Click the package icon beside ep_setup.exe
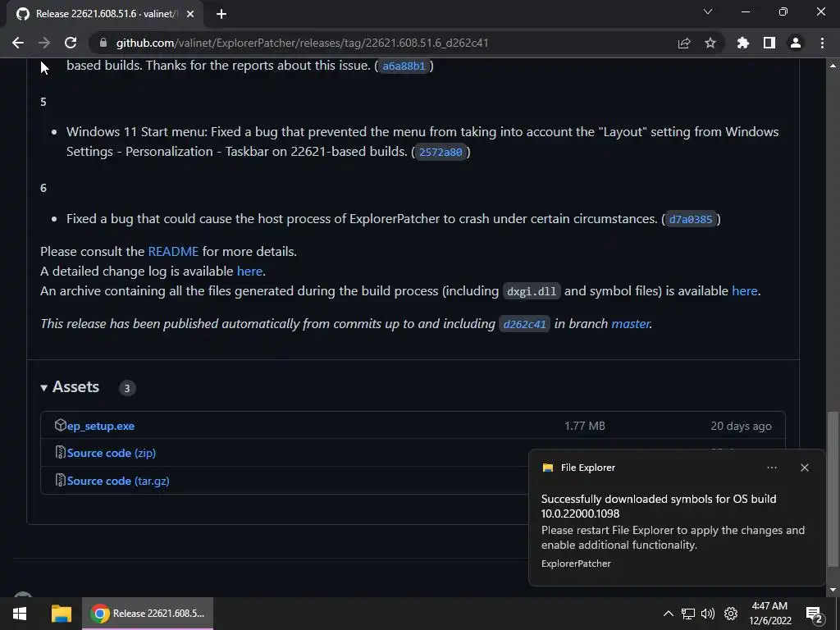 pos(60,426)
